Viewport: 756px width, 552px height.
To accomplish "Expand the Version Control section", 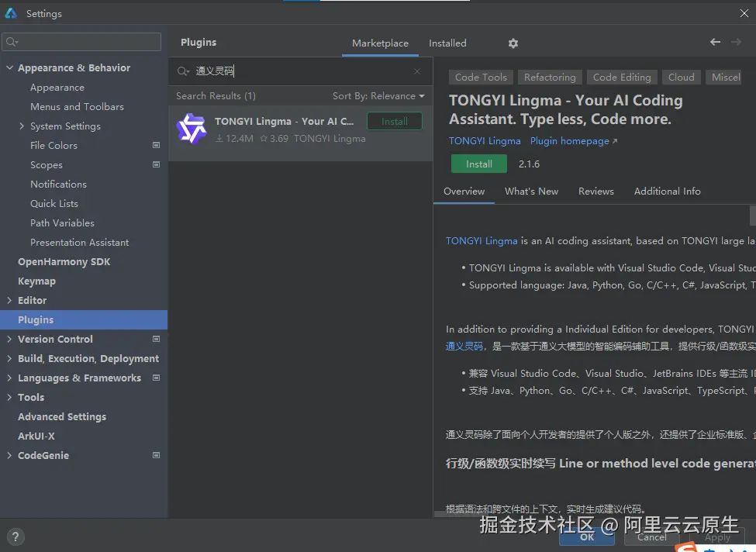I will (x=9, y=339).
